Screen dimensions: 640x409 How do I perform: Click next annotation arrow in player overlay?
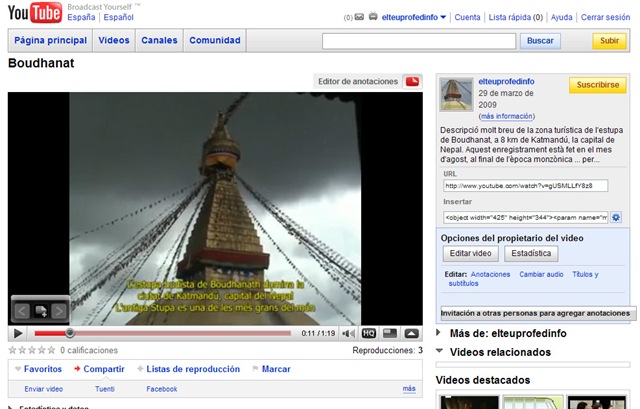(x=59, y=311)
